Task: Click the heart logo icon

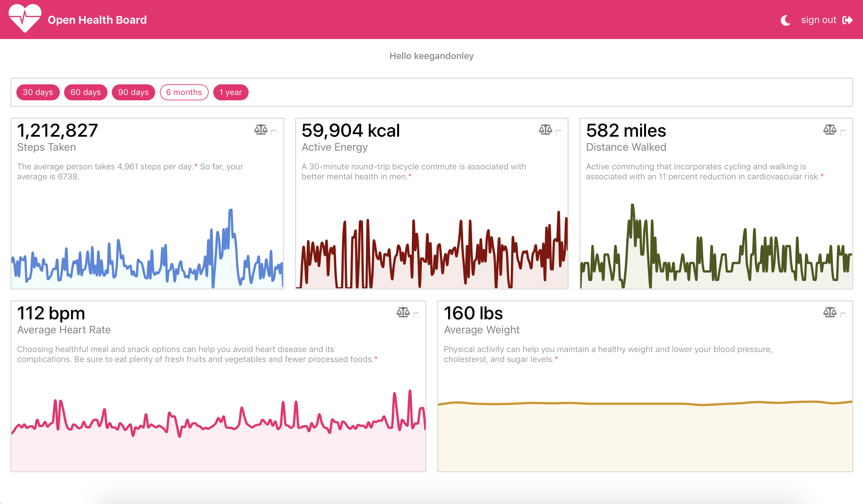Action: (25, 19)
